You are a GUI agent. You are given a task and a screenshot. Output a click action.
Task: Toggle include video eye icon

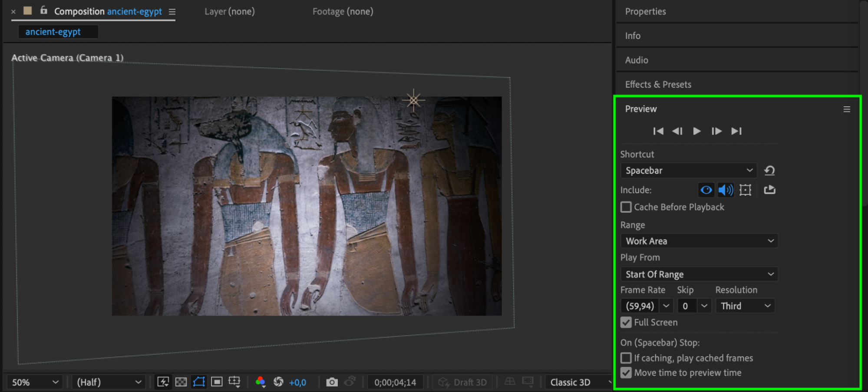point(706,190)
